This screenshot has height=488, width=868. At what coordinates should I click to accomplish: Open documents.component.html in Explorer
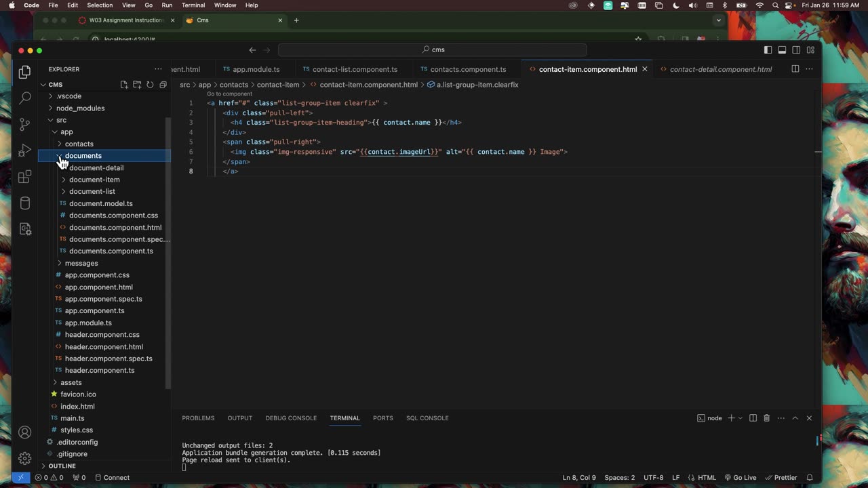click(115, 227)
